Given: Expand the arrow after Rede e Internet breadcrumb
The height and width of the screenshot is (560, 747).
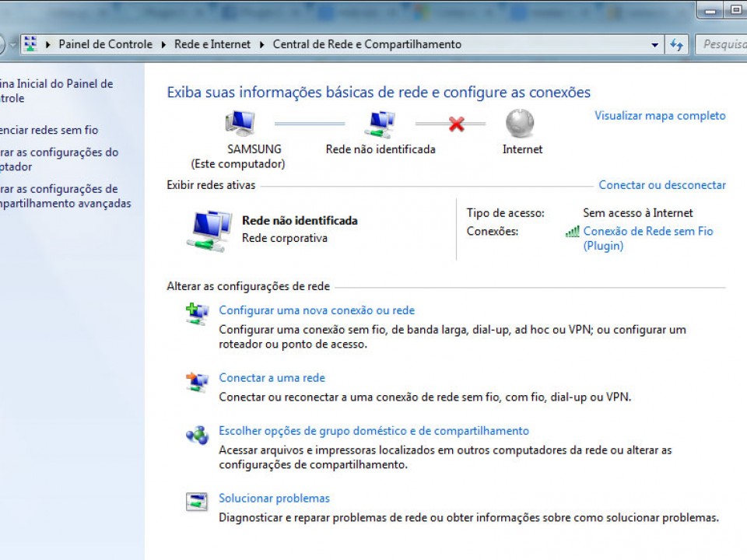Looking at the screenshot, I should [x=262, y=45].
